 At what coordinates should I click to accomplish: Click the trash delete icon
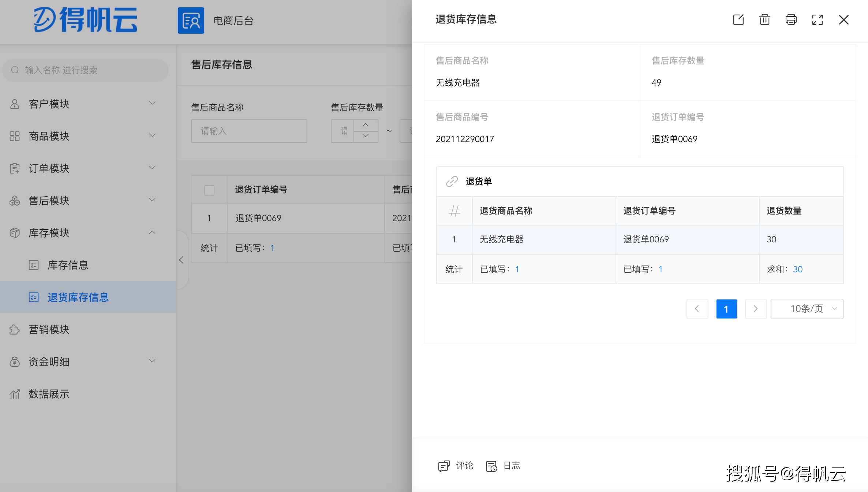tap(764, 20)
